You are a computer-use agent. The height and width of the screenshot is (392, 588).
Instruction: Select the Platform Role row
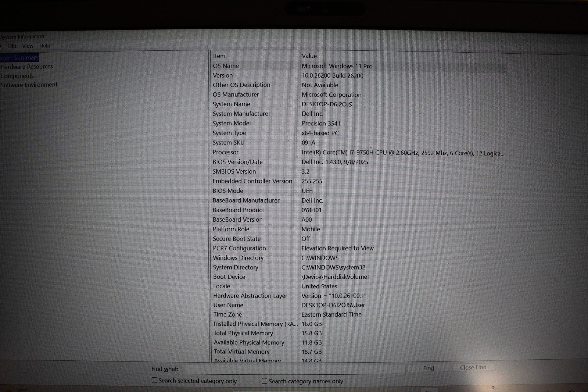tap(359, 229)
